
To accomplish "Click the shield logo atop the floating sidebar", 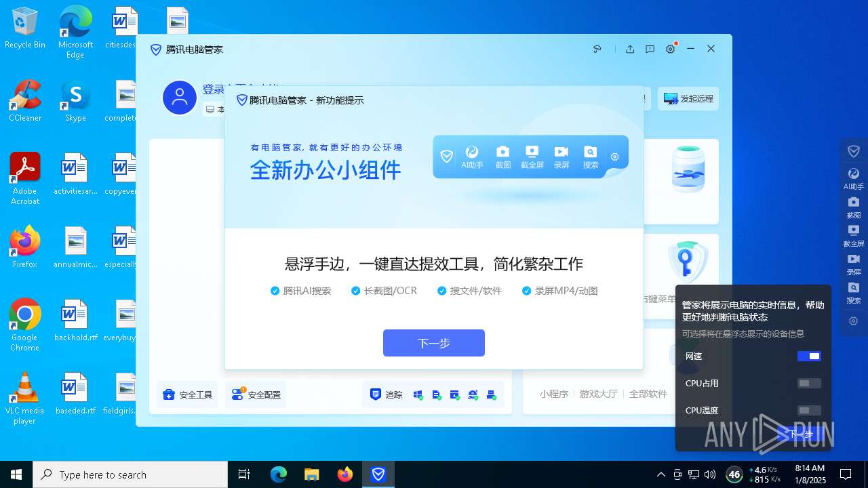I will pos(854,151).
